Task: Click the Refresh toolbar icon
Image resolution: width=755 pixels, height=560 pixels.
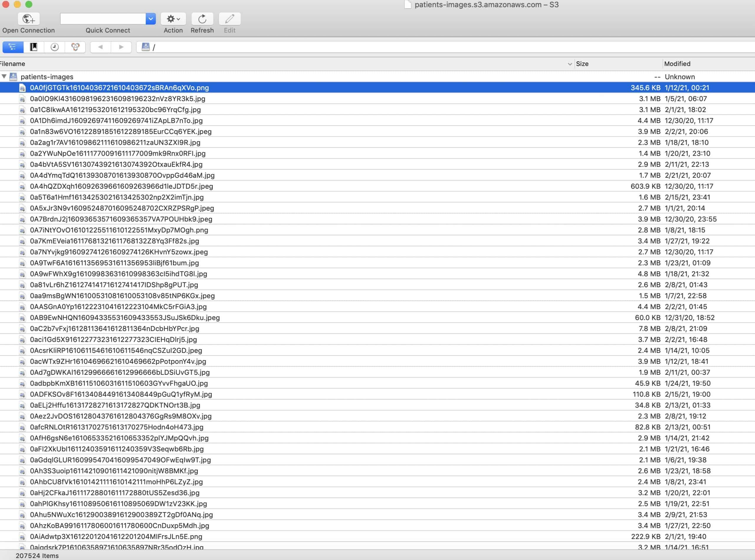Action: (202, 19)
